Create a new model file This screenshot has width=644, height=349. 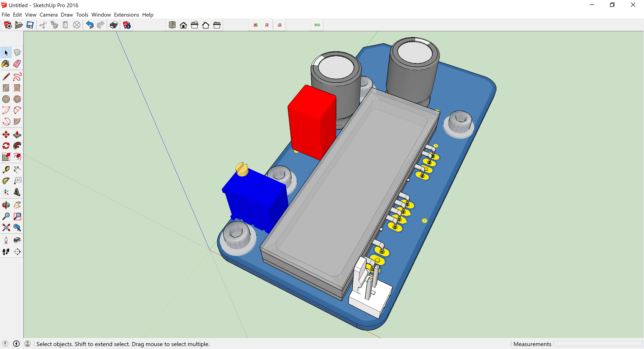click(x=8, y=25)
